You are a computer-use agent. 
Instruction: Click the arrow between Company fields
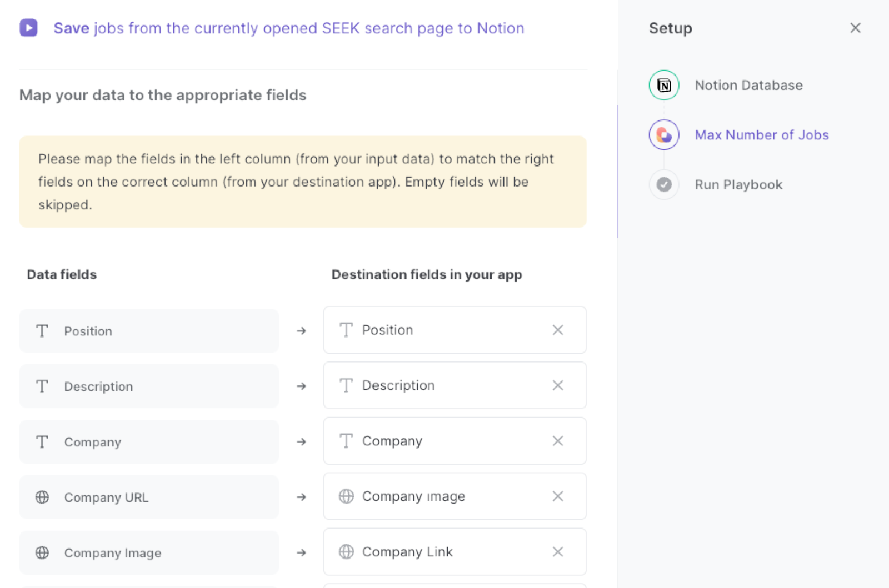(x=302, y=442)
